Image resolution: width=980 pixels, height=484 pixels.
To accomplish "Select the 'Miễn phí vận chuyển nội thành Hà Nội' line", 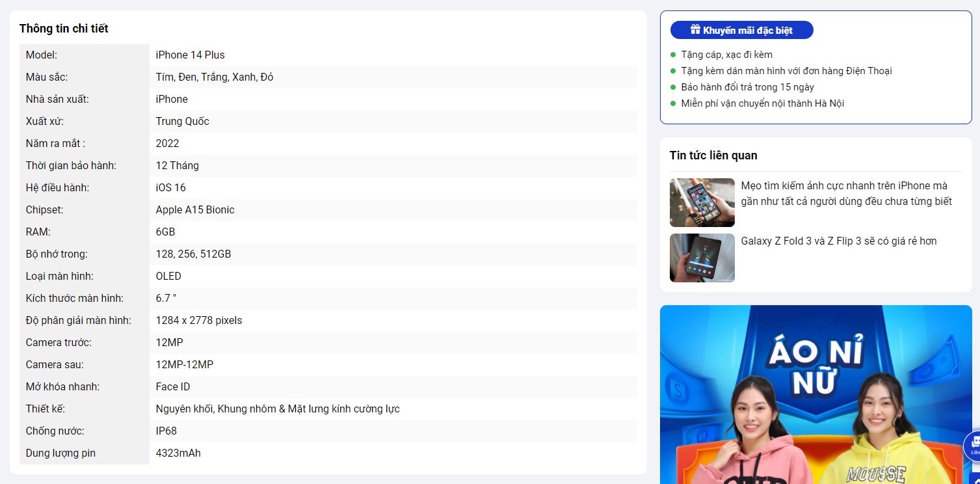I will point(763,103).
